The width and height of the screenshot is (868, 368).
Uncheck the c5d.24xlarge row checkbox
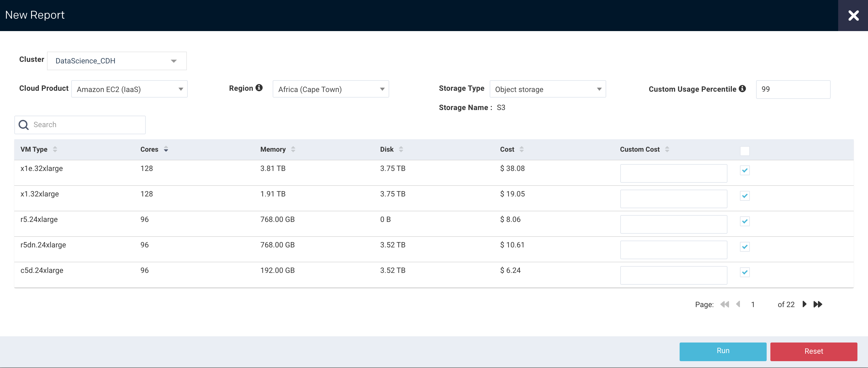click(745, 272)
